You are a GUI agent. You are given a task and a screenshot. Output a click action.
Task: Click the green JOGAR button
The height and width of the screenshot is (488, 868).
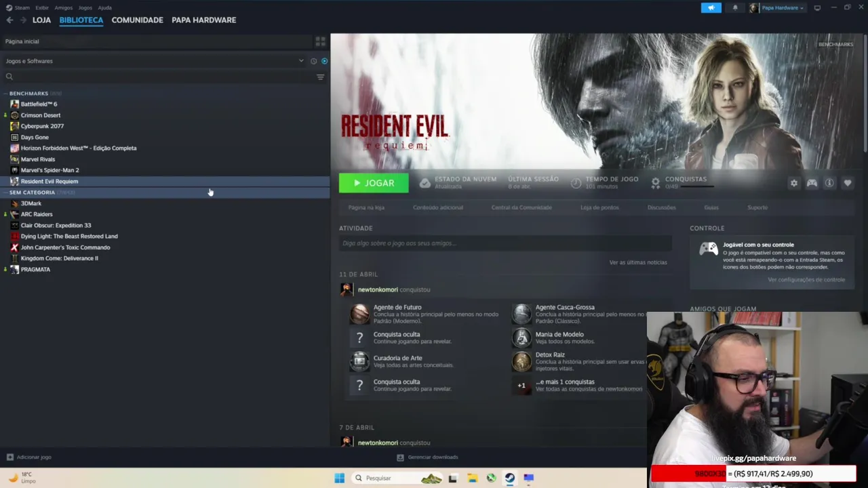pos(374,183)
